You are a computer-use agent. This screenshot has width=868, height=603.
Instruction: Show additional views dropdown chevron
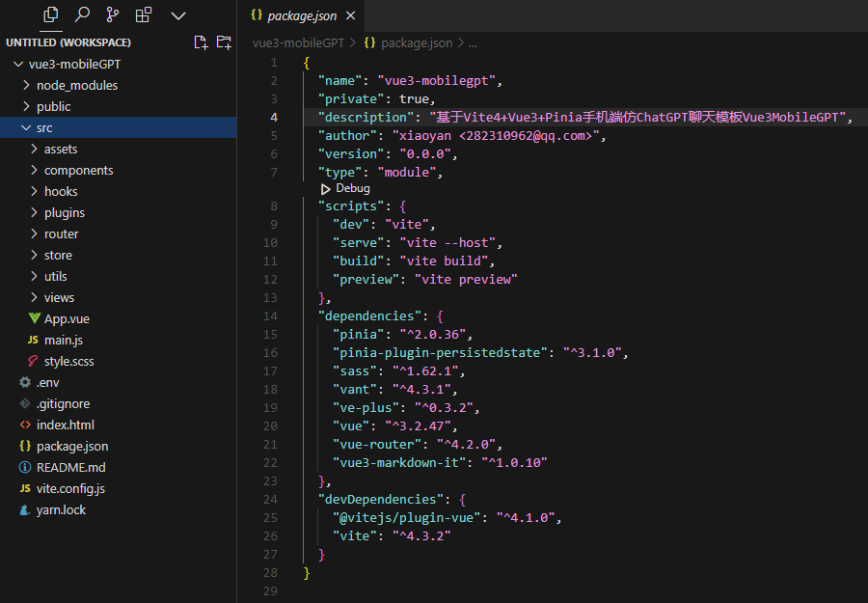[177, 15]
